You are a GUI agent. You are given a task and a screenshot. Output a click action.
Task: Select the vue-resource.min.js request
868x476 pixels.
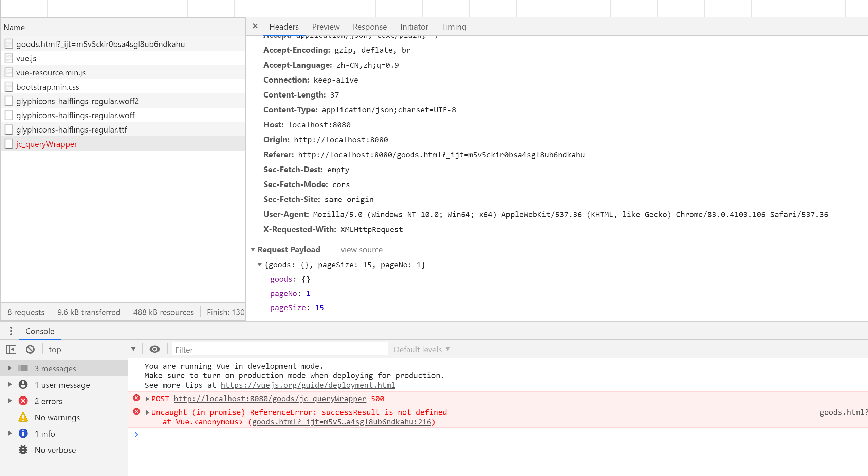123,72
